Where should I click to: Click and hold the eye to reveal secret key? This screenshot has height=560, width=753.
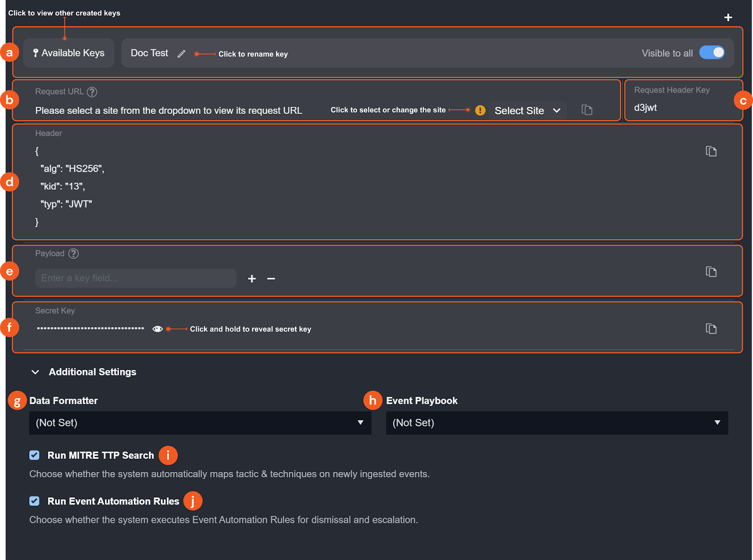(x=158, y=329)
